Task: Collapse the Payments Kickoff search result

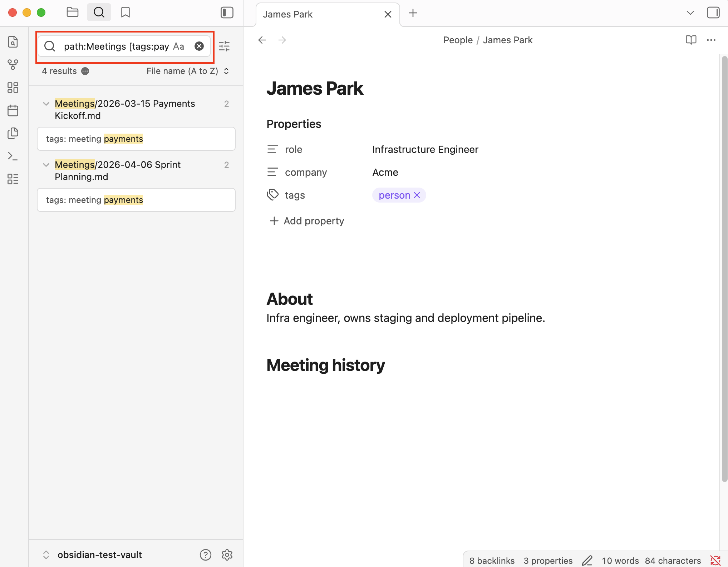Action: 46,104
